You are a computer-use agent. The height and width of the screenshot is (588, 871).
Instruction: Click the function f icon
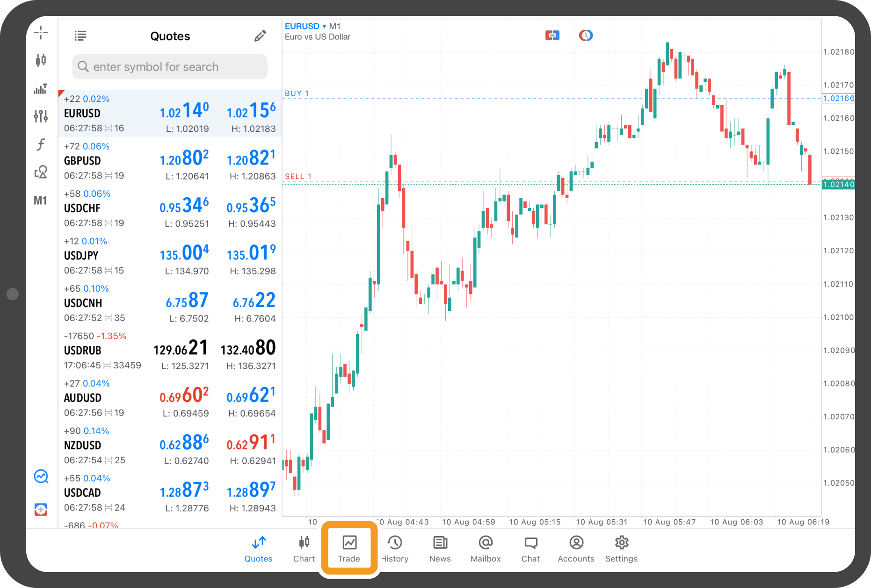click(x=41, y=144)
